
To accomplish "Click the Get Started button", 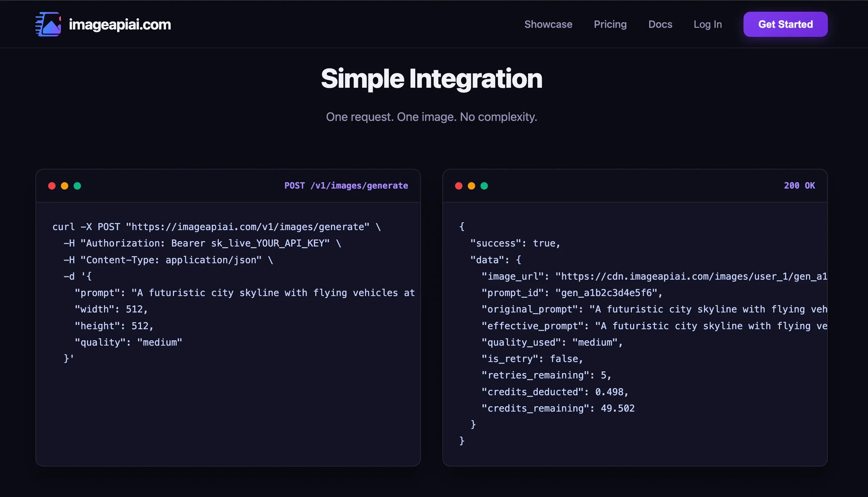I will (x=786, y=24).
